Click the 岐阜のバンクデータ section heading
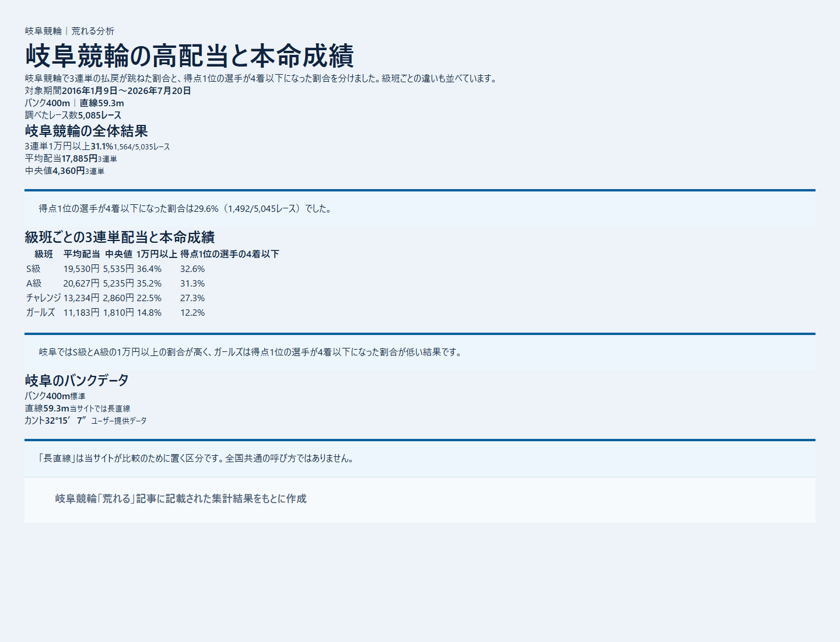This screenshot has height=642, width=840. coord(76,381)
